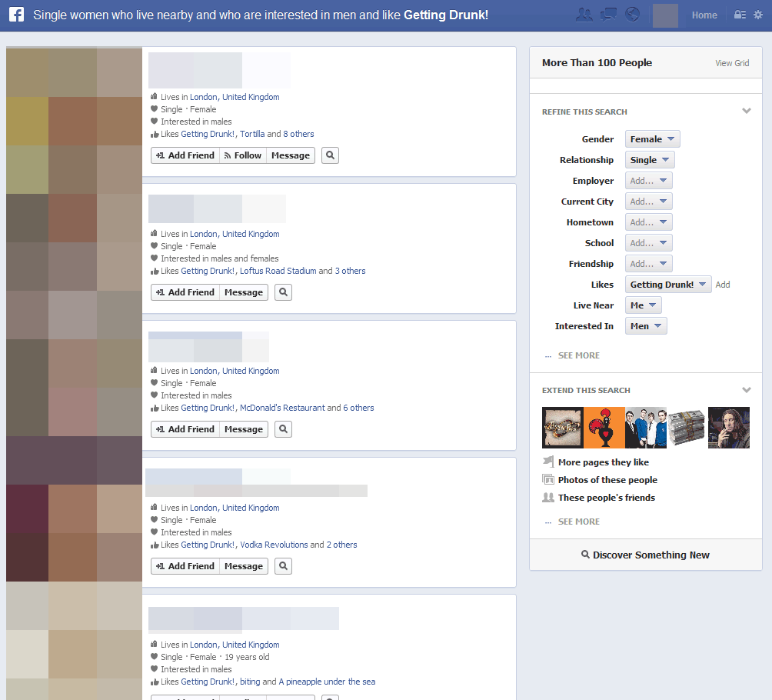Open the Hometown Add dropdown
Screen dimensions: 772x700
pos(648,222)
